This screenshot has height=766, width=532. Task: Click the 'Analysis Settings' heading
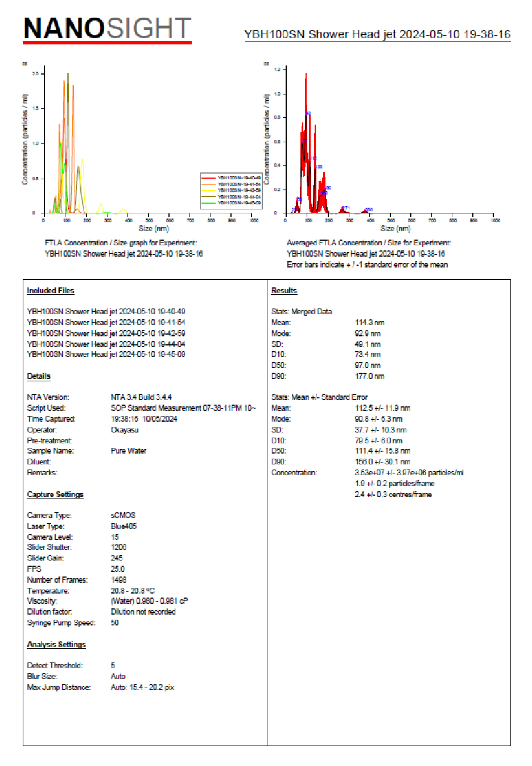tap(56, 645)
